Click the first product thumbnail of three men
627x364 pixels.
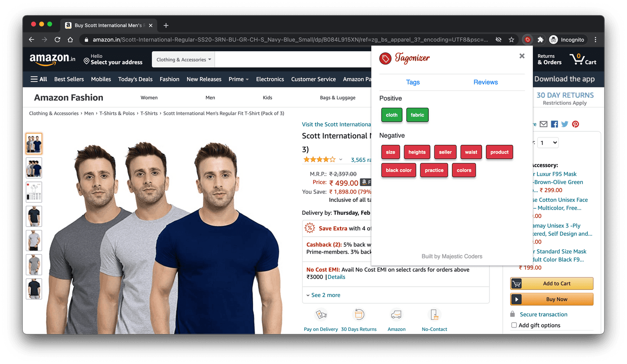coord(34,144)
